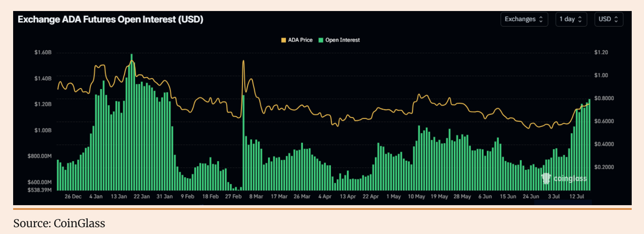Viewport: 644px width, 234px height.
Task: Click the Source: CoinGlass caption
Action: [59, 223]
